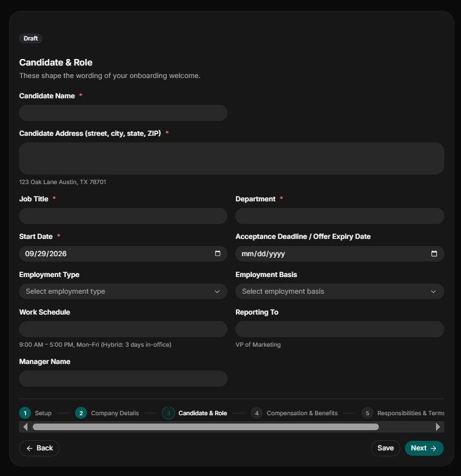461x476 pixels.
Task: Go to the Setup step label
Action: [x=43, y=413]
